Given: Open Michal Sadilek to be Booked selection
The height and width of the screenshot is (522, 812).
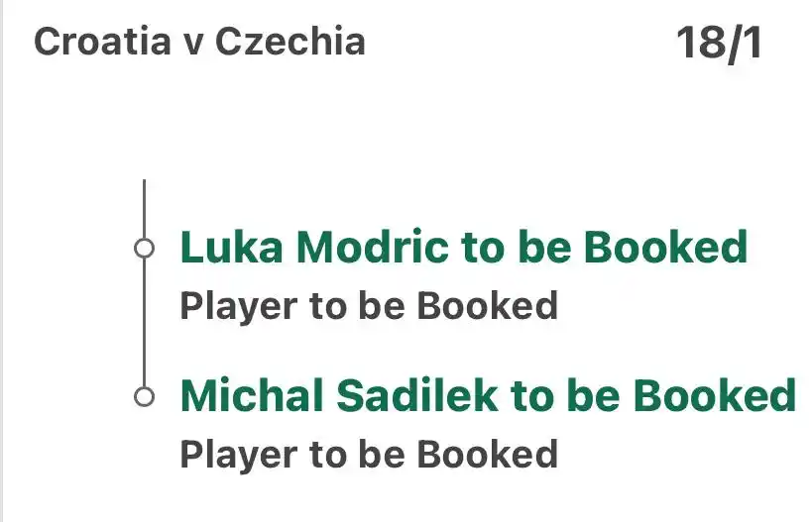Looking at the screenshot, I should [488, 396].
